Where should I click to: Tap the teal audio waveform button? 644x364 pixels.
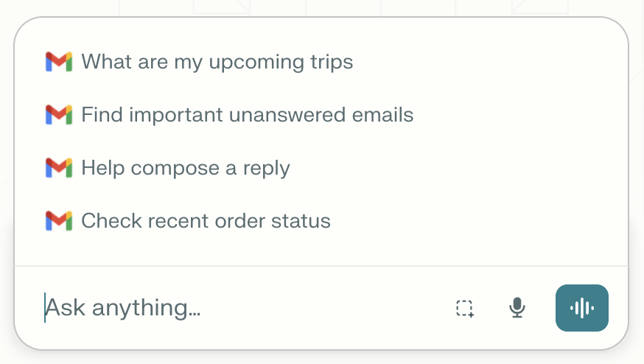point(582,308)
